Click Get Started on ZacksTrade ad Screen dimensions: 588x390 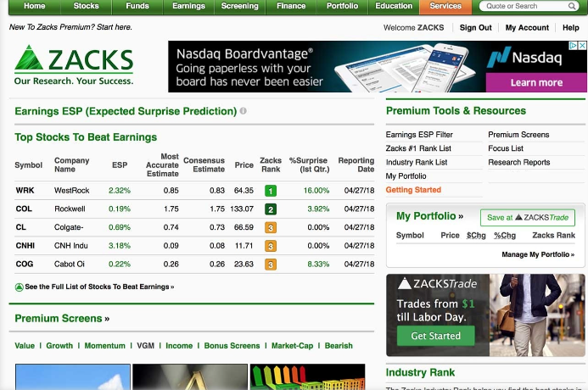point(436,336)
